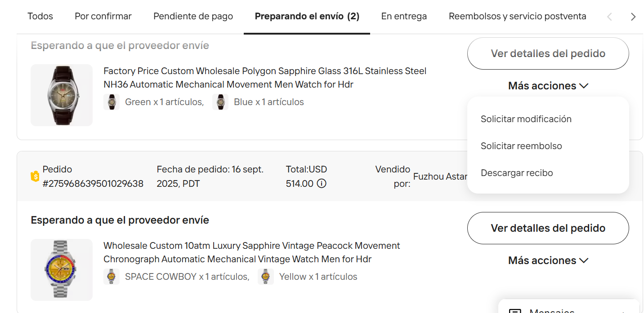This screenshot has width=644, height=313.
Task: Click the Blue variant watch thumbnail
Action: coord(220,102)
